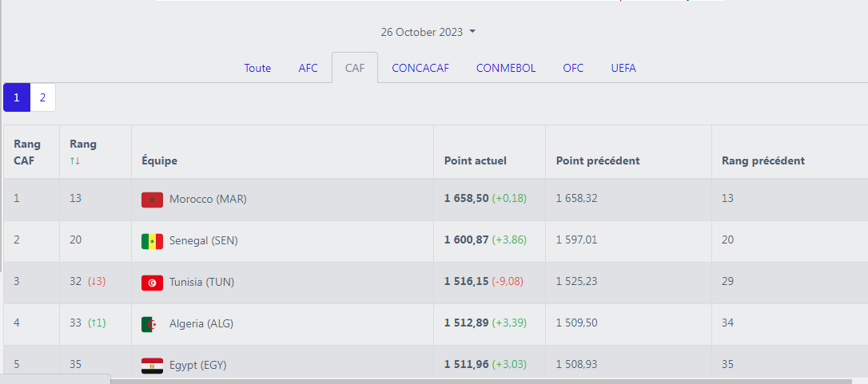Screen dimensions: 868x384
Task: Sort by the Rang arrows icon
Action: 75,161
